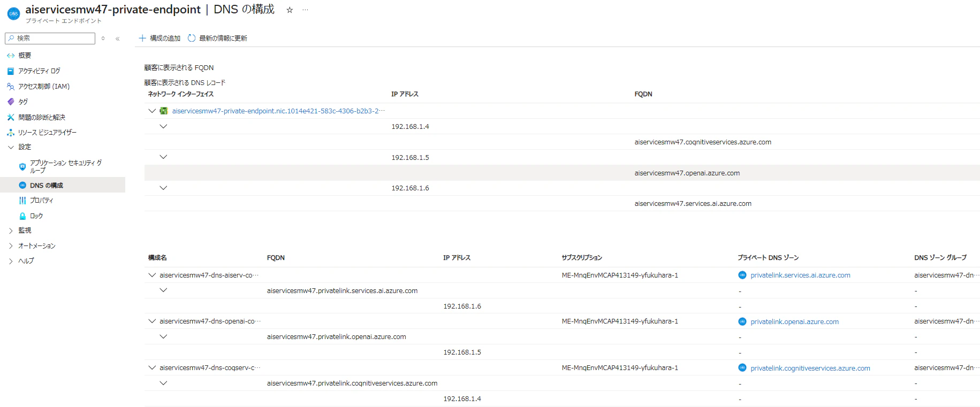Click the ネットワーク インターフェイス column header

coord(181,94)
